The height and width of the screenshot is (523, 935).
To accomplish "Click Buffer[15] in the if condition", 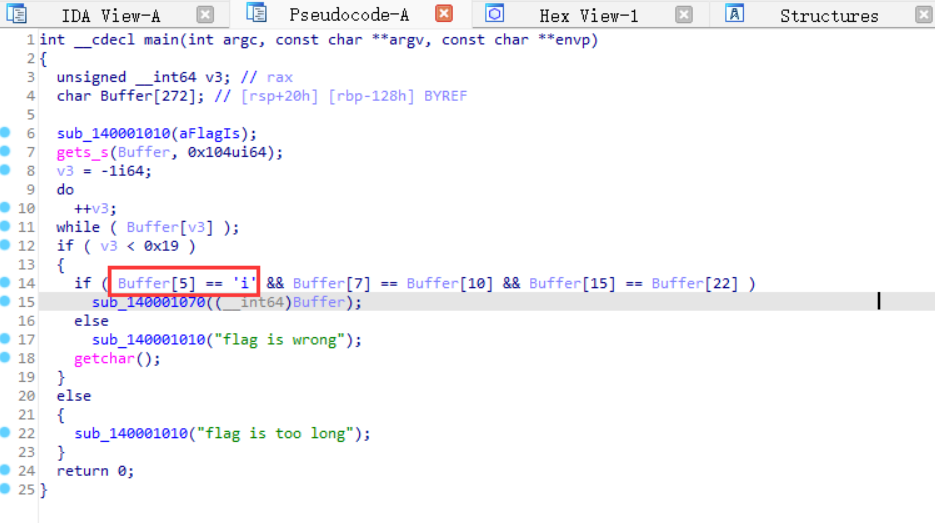I will [x=572, y=283].
